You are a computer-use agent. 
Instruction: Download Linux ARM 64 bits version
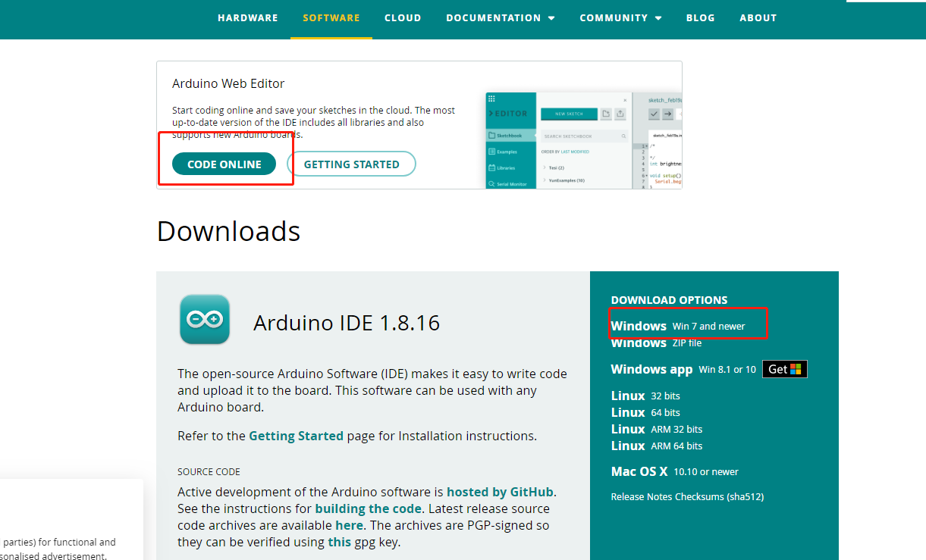coord(657,446)
